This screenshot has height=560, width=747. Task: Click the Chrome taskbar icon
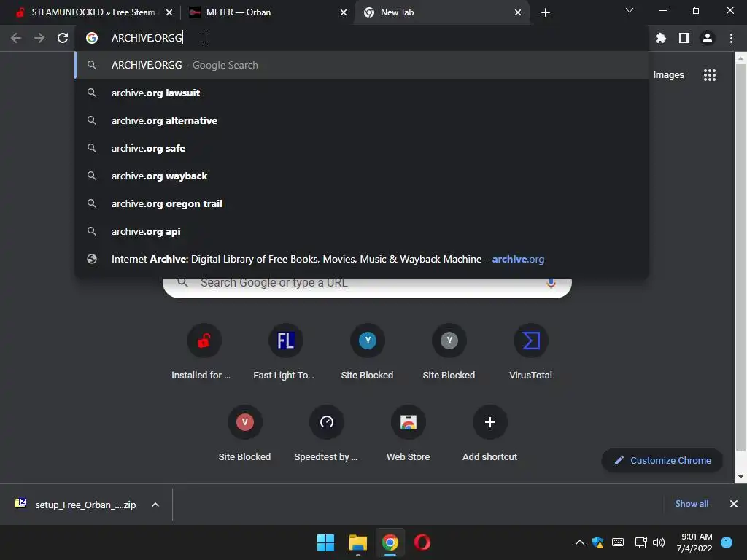pyautogui.click(x=390, y=542)
